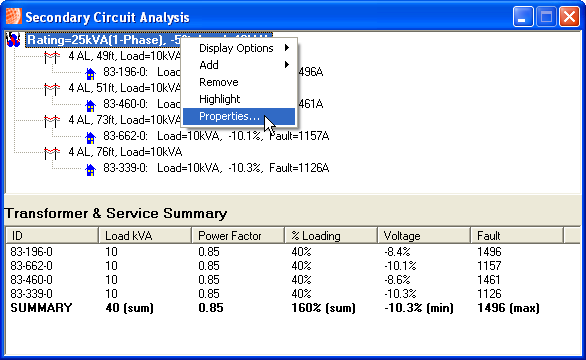Sort by the Load kVA column header

tap(145, 236)
